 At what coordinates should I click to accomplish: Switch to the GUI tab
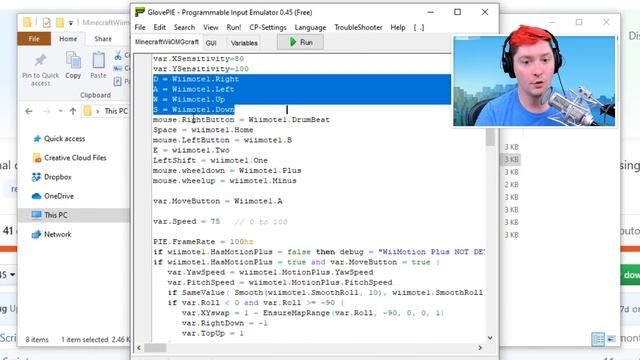coord(211,43)
